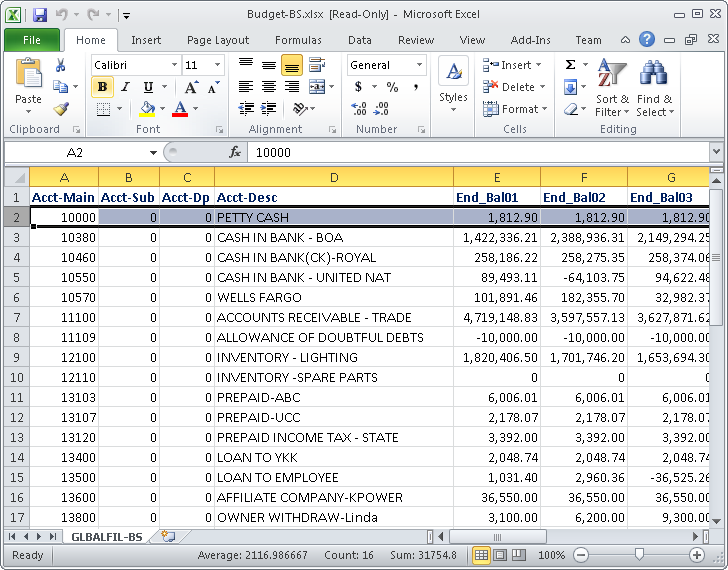Viewport: 728px width, 570px height.
Task: Click the Accounting Number Format dollar icon
Action: (x=358, y=87)
